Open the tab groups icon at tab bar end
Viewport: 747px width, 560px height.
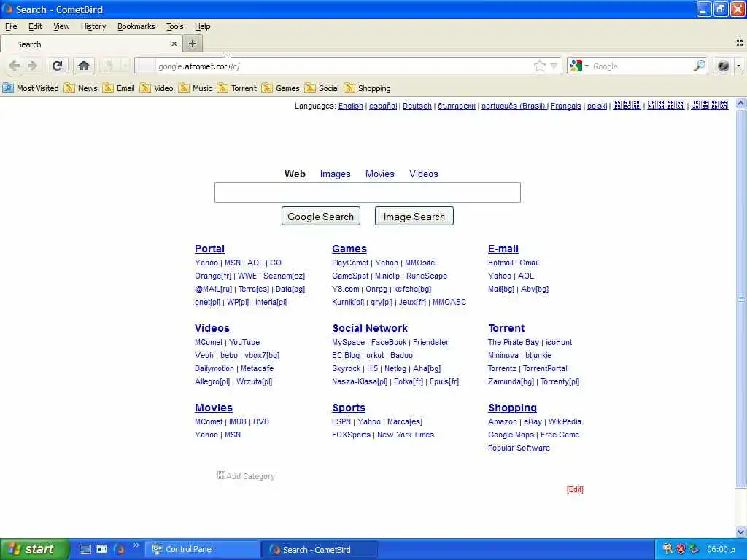point(740,43)
